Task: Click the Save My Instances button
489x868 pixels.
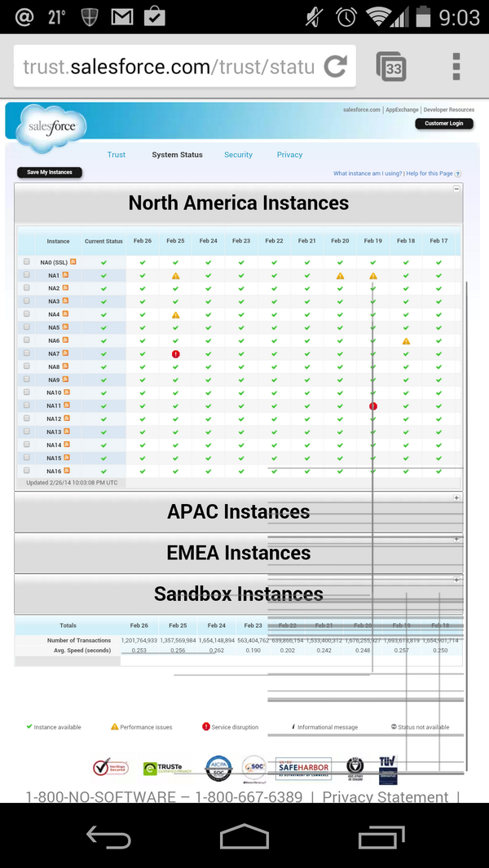Action: 49,172
